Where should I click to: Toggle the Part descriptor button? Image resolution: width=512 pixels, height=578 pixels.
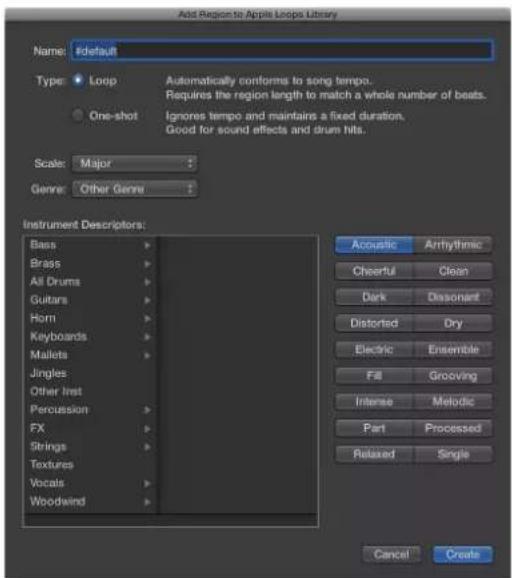point(374,428)
